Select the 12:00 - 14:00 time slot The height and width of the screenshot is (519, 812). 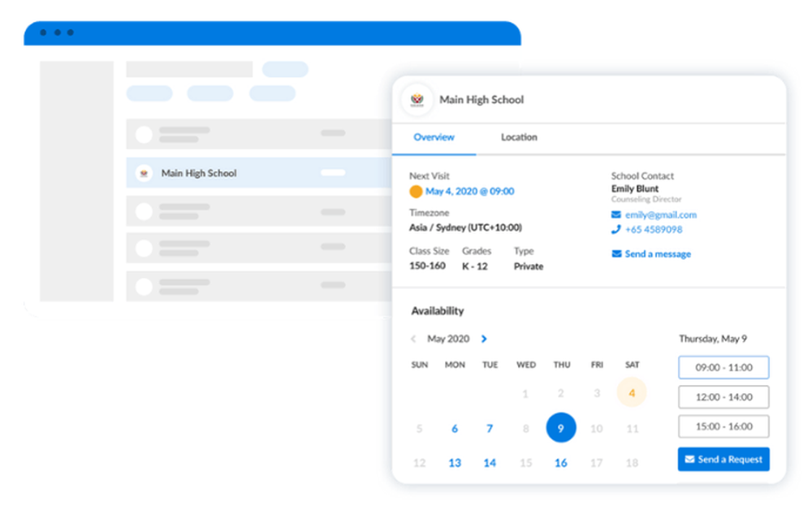coord(723,397)
